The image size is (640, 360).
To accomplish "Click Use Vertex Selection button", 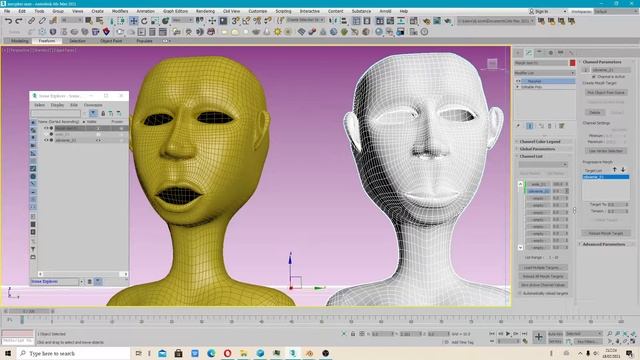I will tap(605, 151).
